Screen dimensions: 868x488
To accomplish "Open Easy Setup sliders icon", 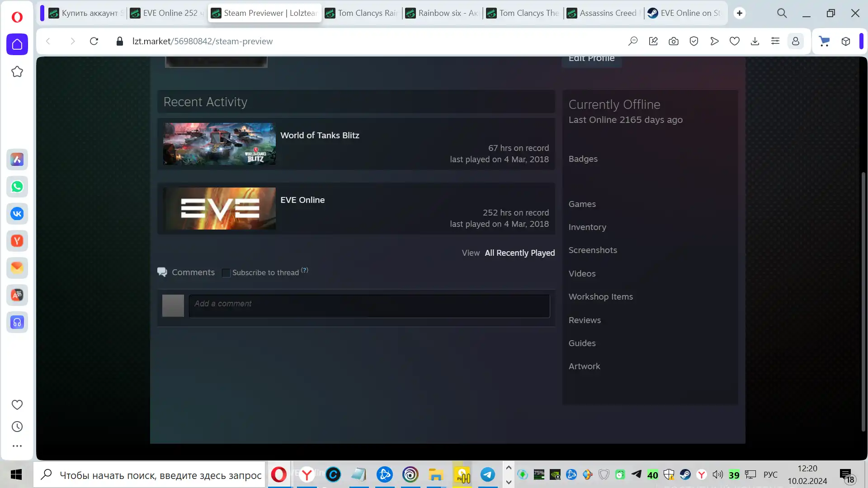I will tap(775, 41).
